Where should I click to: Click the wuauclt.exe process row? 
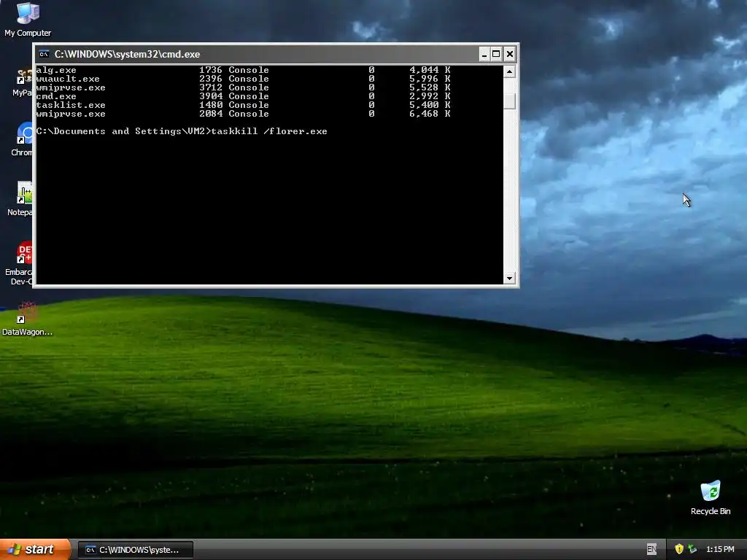pos(243,79)
